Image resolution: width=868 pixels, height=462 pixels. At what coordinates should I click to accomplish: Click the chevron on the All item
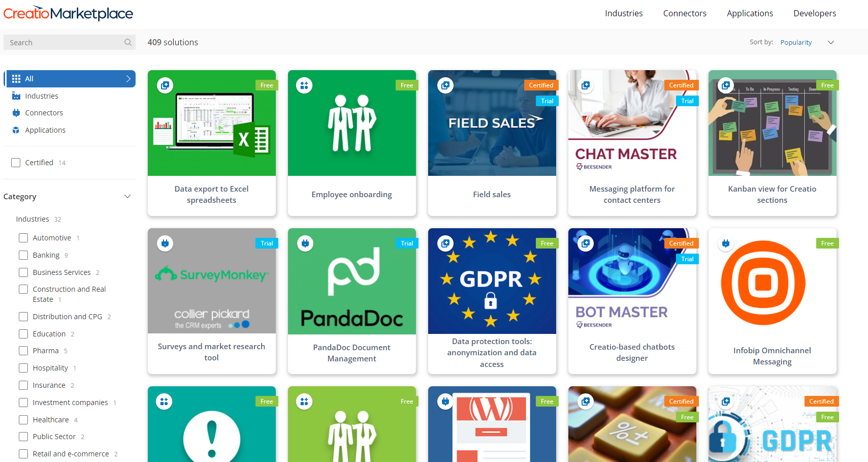[x=128, y=79]
